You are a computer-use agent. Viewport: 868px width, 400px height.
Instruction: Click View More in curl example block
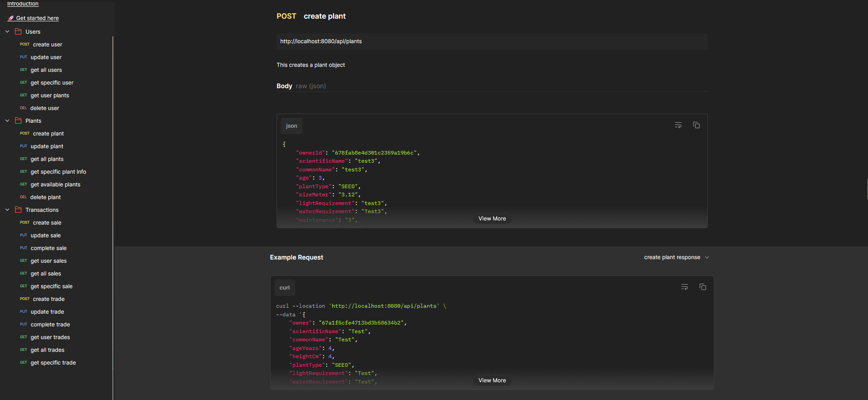[492, 380]
